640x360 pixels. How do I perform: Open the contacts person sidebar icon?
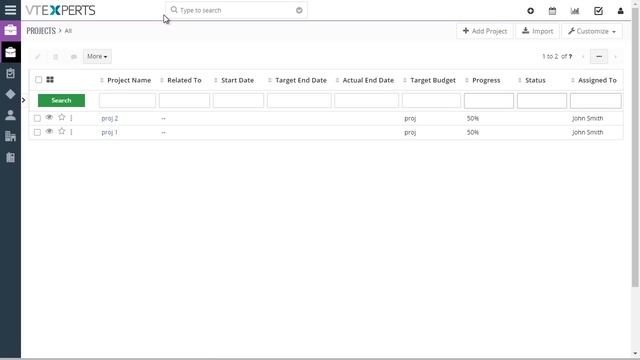coord(10,115)
